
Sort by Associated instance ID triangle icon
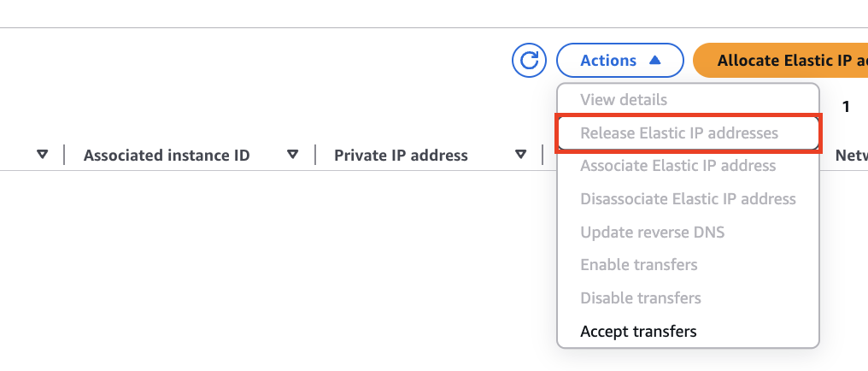[x=293, y=155]
